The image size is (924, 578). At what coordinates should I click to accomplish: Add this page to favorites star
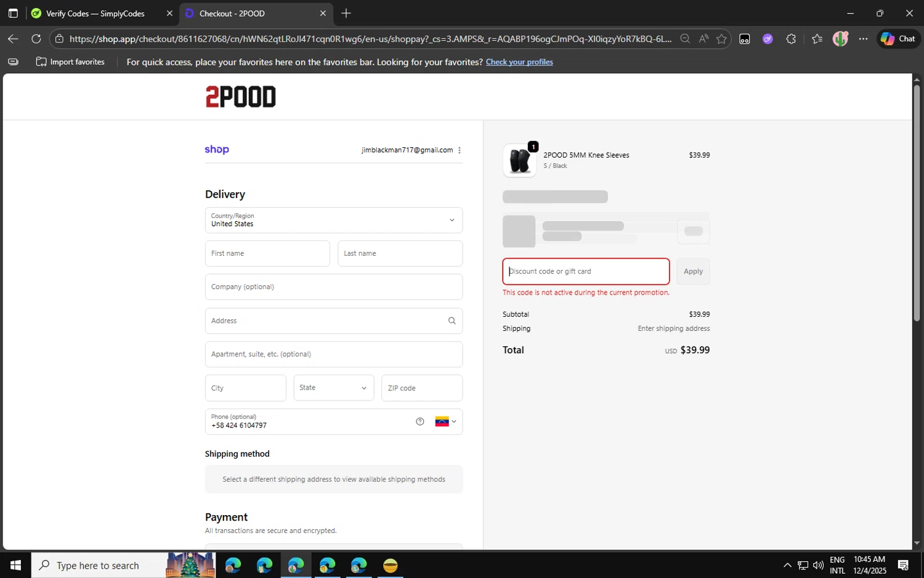pyautogui.click(x=721, y=39)
